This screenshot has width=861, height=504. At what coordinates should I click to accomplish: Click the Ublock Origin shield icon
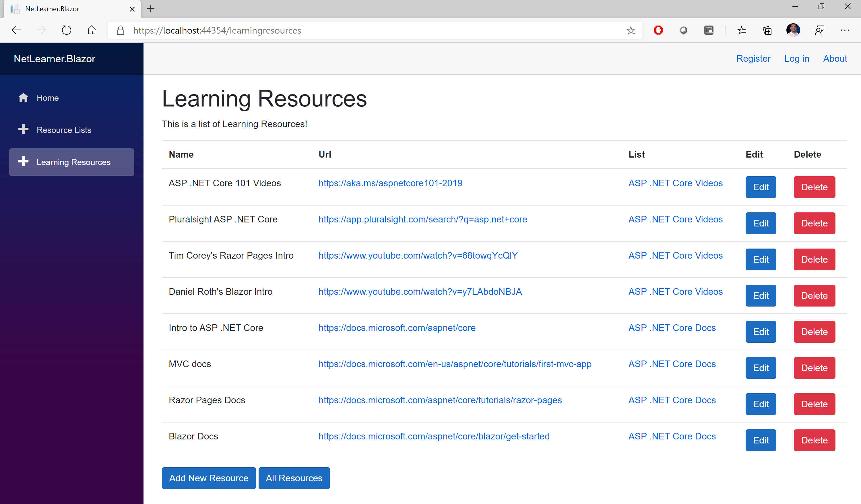658,31
